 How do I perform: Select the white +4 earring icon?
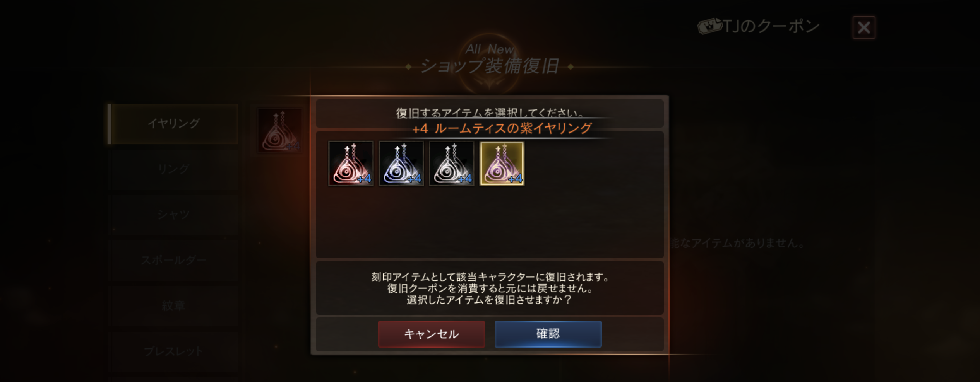pos(451,164)
